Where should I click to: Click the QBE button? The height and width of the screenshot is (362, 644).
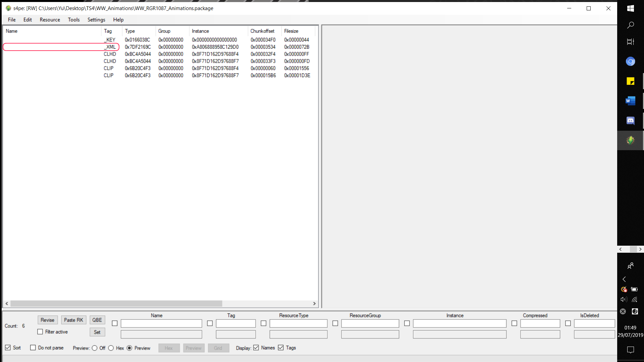tap(97, 320)
